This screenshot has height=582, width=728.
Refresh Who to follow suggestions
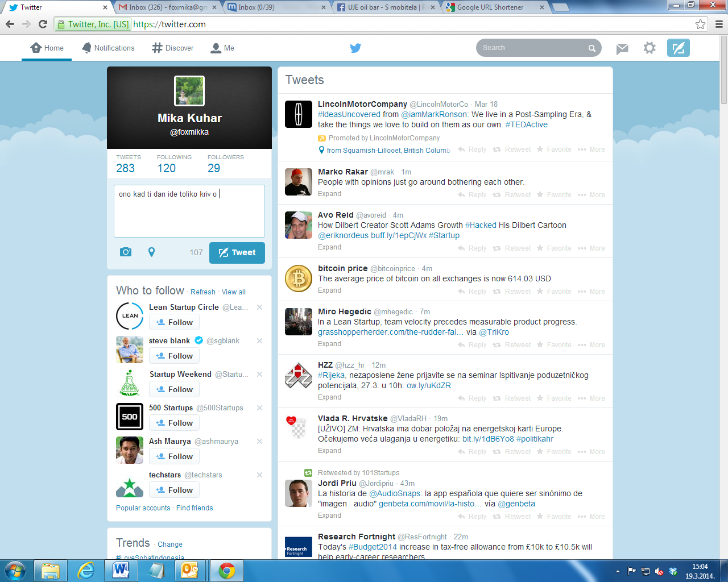pyautogui.click(x=203, y=292)
